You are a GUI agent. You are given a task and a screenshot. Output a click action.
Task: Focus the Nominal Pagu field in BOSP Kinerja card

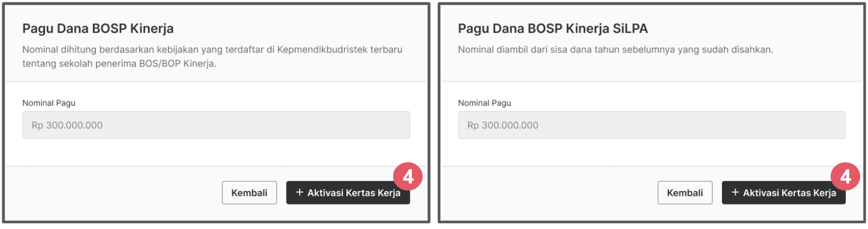click(x=216, y=125)
